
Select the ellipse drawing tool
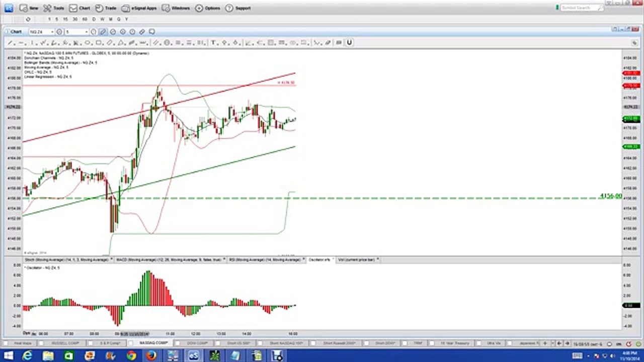(x=88, y=43)
